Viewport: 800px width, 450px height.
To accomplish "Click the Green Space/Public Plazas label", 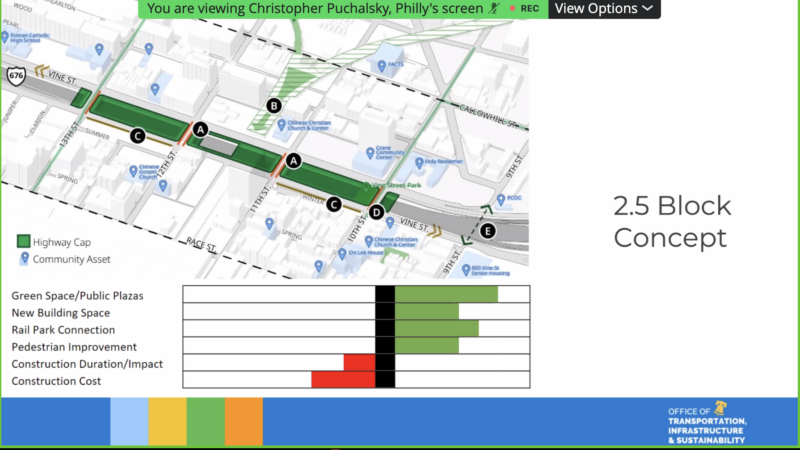I will [x=78, y=296].
